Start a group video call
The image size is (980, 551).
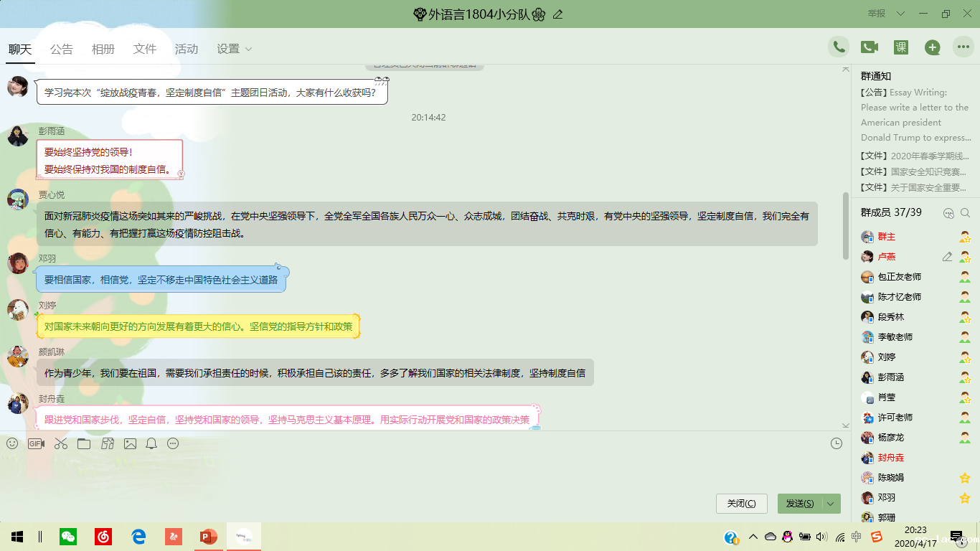click(870, 47)
